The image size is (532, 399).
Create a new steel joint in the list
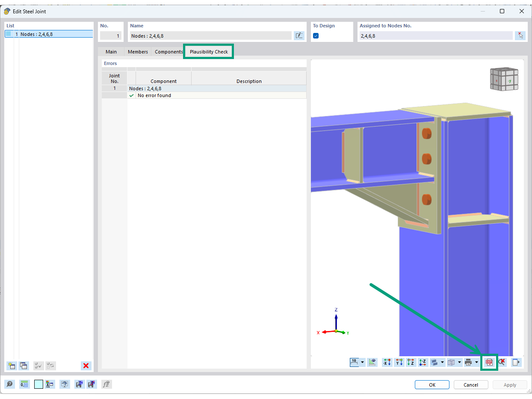click(x=12, y=366)
